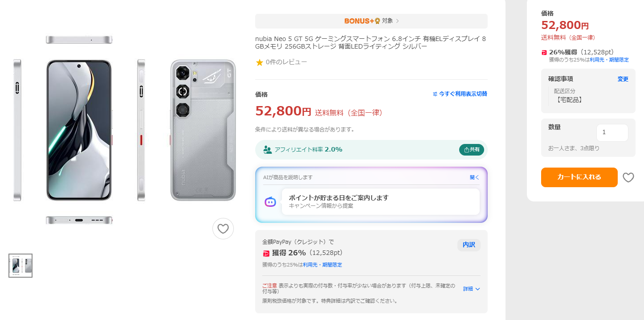Screen dimensions: 644x320
Task: Click the AI assistant robot icon
Action: point(270,201)
